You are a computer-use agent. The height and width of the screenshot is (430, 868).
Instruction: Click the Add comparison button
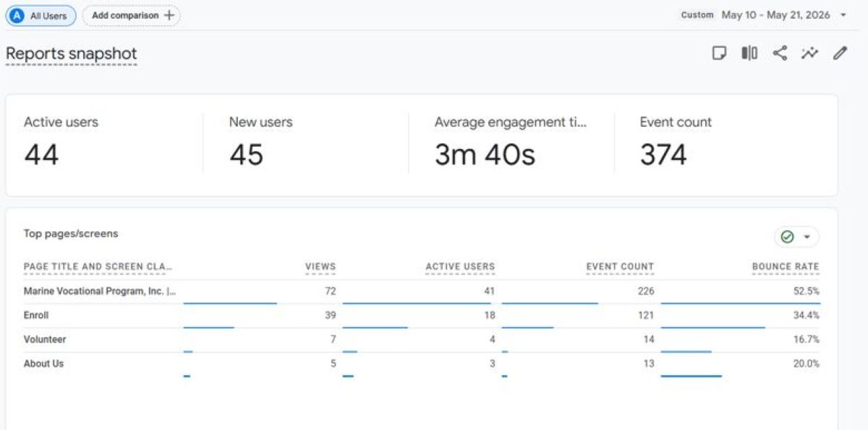coord(131,15)
